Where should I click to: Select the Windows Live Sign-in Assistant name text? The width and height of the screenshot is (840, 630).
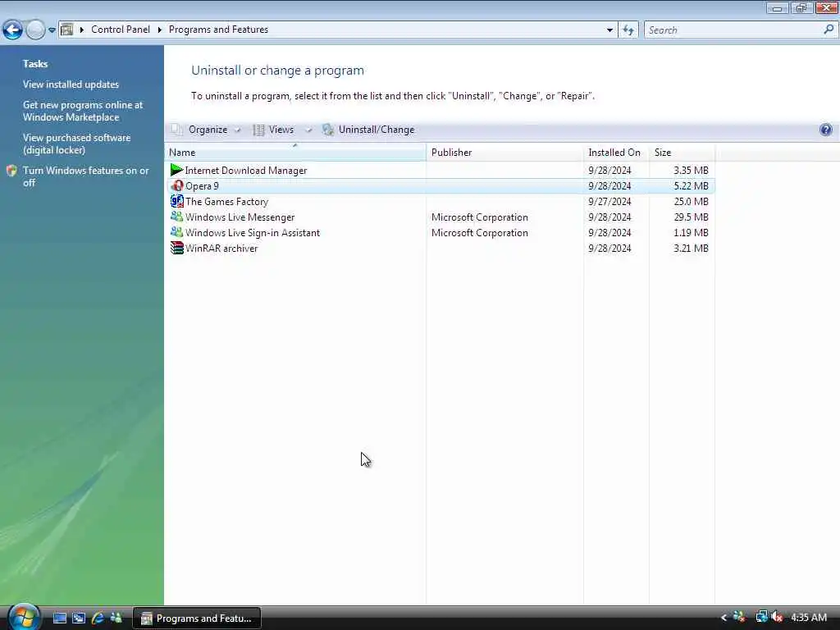[253, 232]
